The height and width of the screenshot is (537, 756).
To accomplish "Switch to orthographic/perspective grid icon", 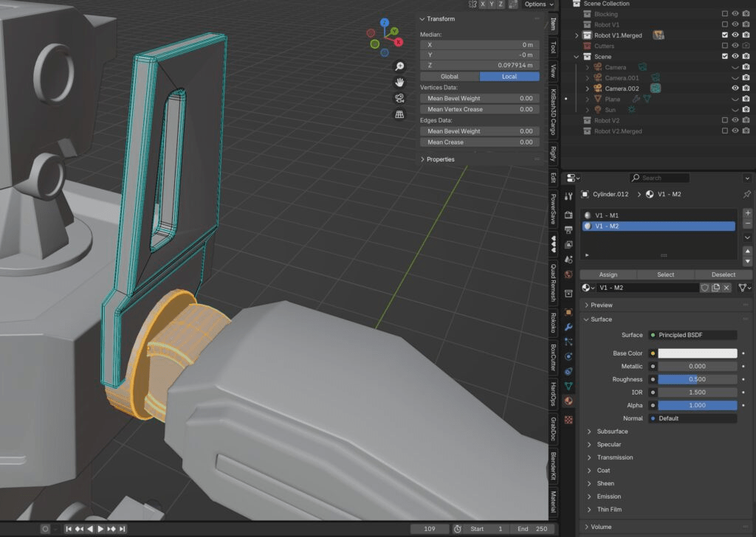I will (x=399, y=114).
